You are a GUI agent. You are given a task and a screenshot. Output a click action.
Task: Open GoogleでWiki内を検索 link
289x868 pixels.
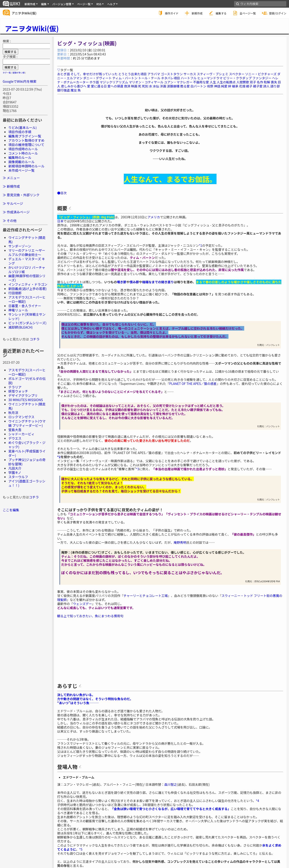tap(20, 81)
